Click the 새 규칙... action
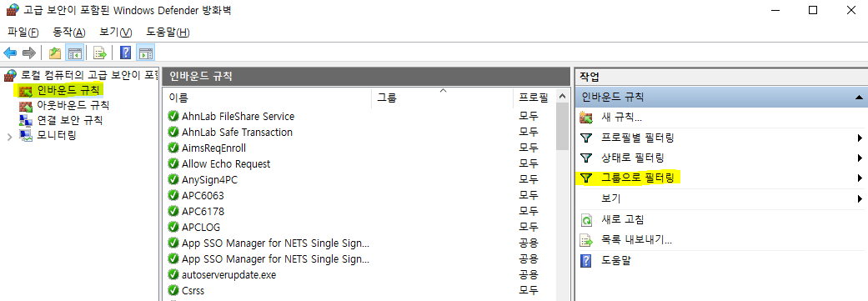The width and height of the screenshot is (868, 301). (622, 118)
